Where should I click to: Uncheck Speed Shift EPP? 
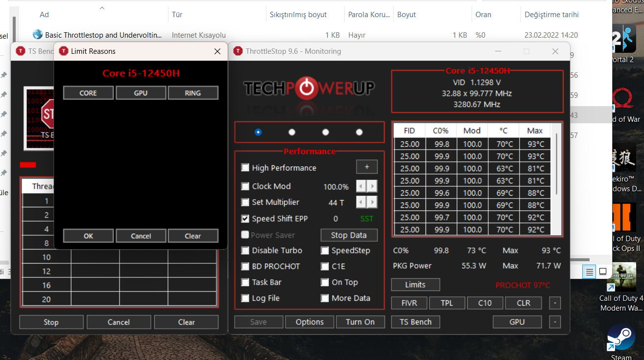click(x=245, y=219)
